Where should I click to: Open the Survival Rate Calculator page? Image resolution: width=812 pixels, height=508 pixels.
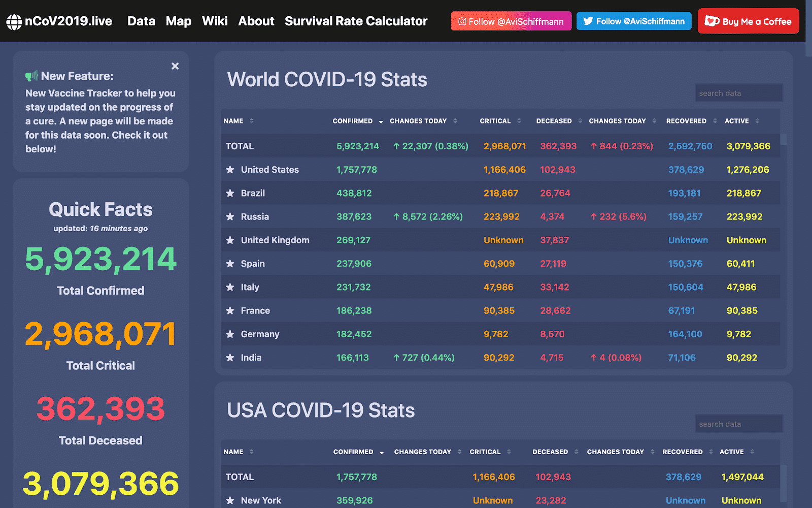(x=356, y=21)
